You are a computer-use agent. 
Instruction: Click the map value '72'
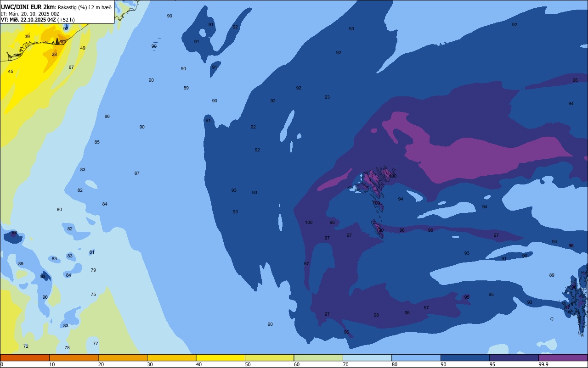(x=26, y=346)
